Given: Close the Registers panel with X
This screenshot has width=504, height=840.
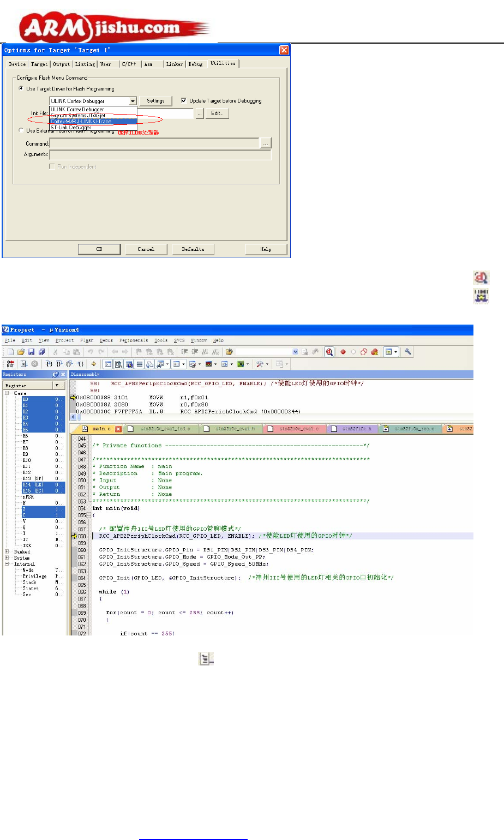Looking at the screenshot, I should tap(63, 375).
